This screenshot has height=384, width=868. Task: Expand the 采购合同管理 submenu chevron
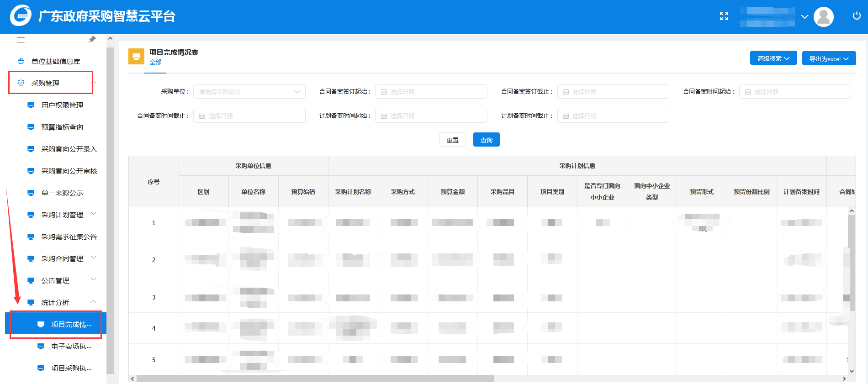pos(94,257)
